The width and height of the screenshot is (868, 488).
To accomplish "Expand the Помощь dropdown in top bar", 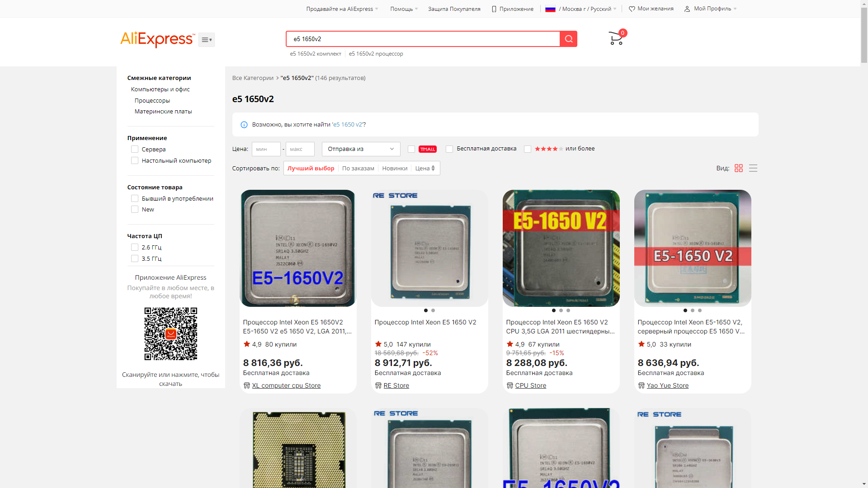I will point(403,9).
